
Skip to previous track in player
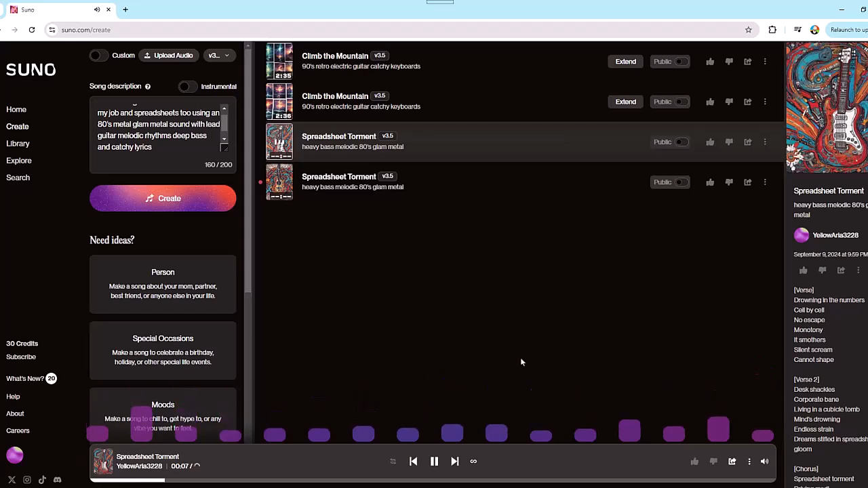pos(414,462)
